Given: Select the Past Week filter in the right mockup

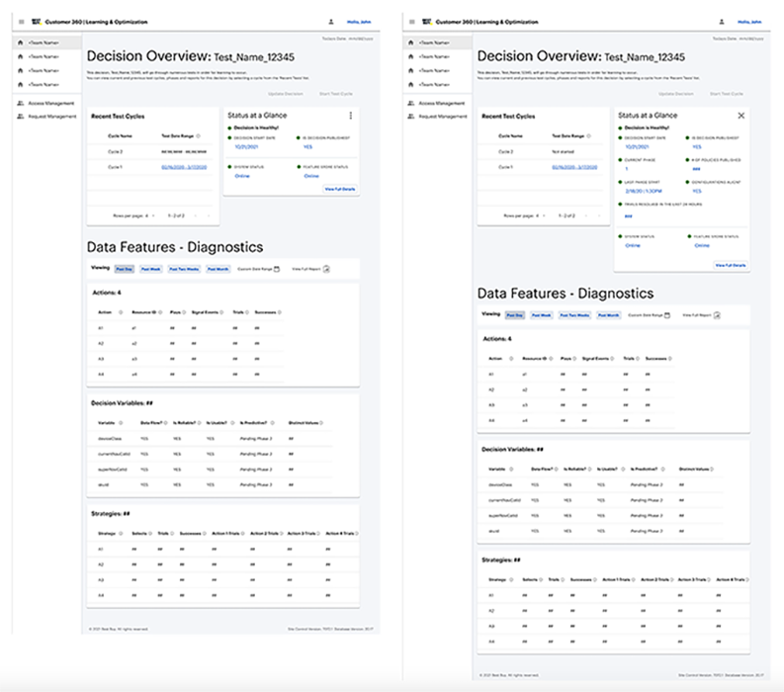Looking at the screenshot, I should 544,314.
